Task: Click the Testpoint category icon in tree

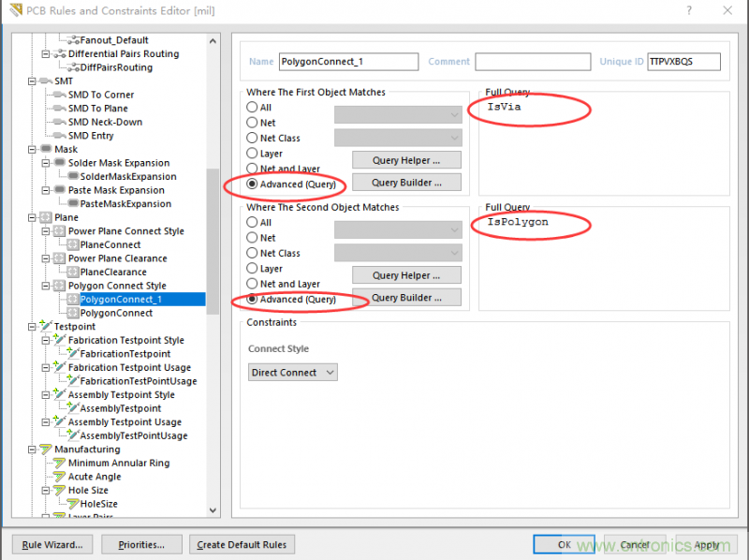Action: click(45, 327)
